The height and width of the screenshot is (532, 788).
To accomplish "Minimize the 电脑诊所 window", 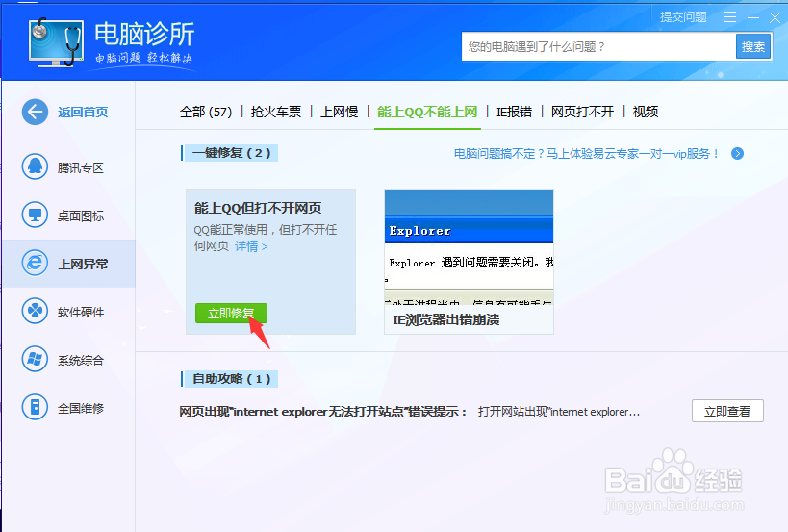I will (x=752, y=17).
